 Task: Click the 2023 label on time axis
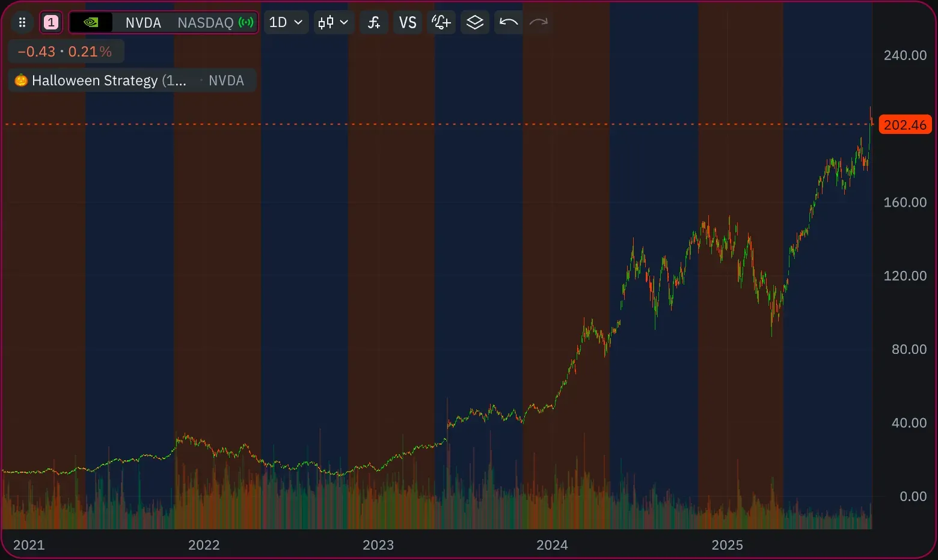pyautogui.click(x=378, y=545)
